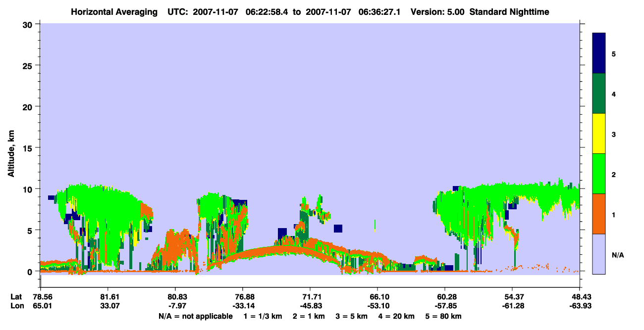Click longitude value -61.28
The image size is (644, 330).
(512, 306)
